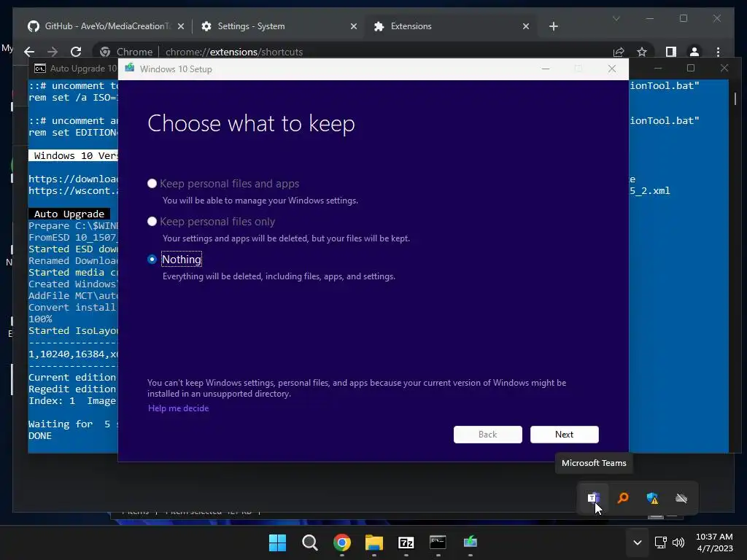Bookmark this page with the star
The image size is (747, 560).
pyautogui.click(x=642, y=52)
